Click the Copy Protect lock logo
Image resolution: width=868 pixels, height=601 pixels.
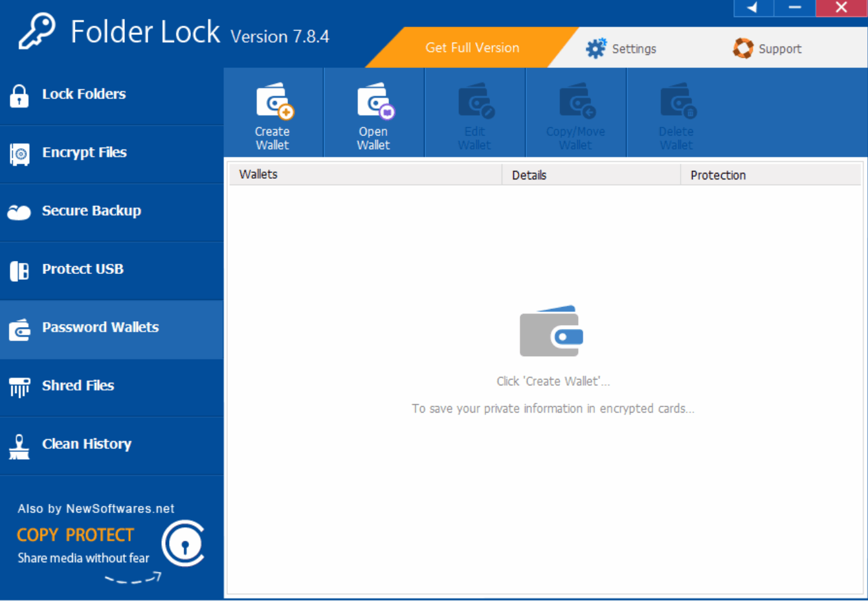tap(183, 544)
